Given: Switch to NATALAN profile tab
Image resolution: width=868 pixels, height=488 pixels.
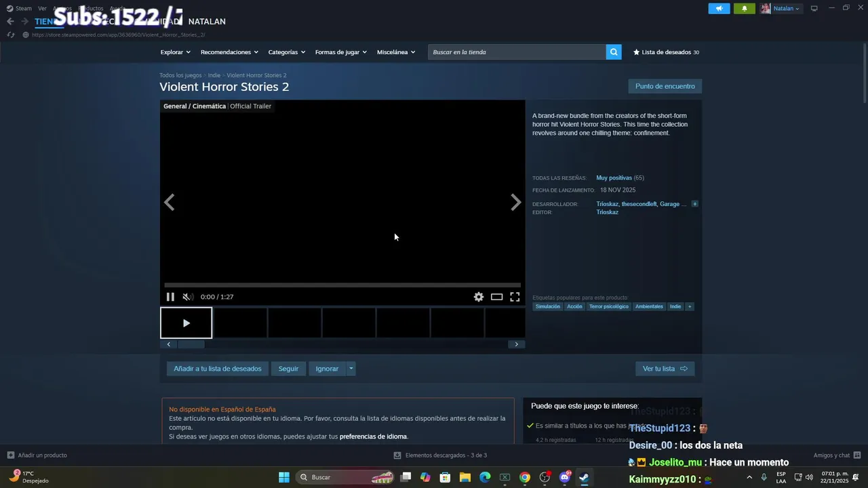Looking at the screenshot, I should [x=207, y=22].
